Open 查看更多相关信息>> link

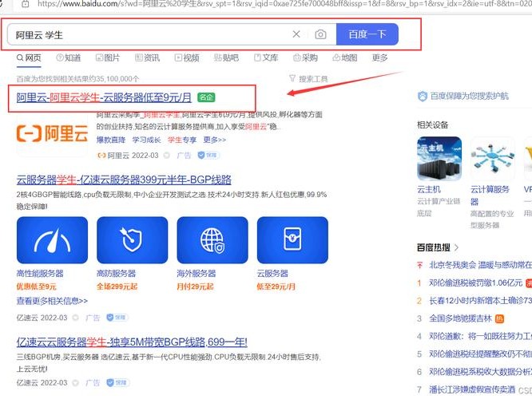(x=52, y=301)
